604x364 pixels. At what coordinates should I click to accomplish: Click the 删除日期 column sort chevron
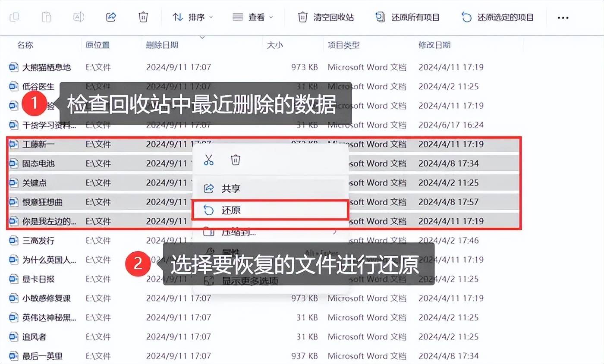[202, 38]
